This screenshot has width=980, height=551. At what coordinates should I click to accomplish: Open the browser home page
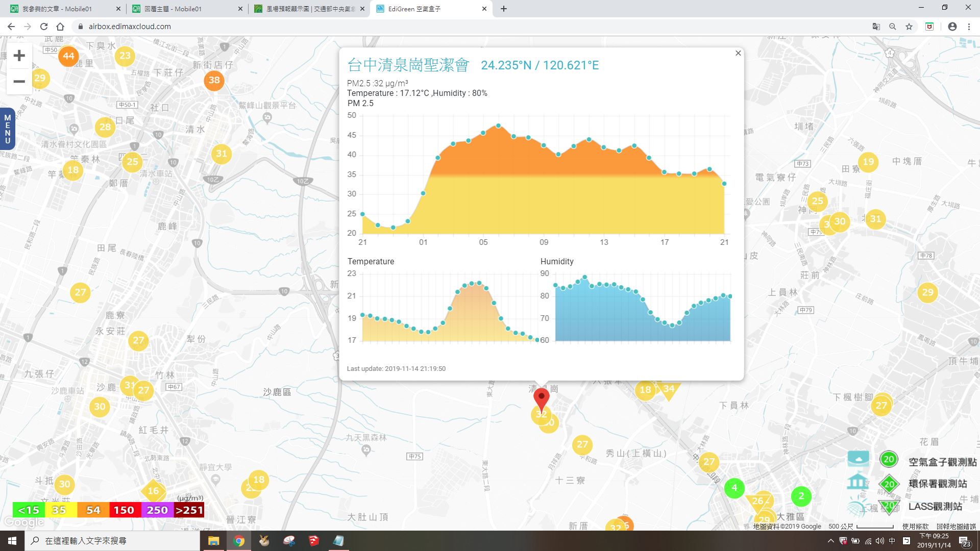tap(60, 27)
